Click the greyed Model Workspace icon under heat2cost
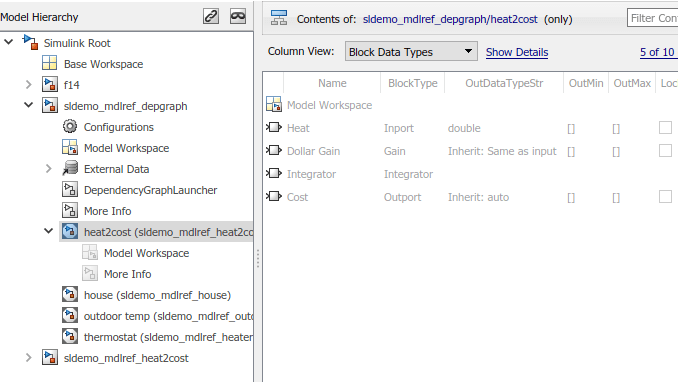This screenshot has width=678, height=382. (90, 253)
